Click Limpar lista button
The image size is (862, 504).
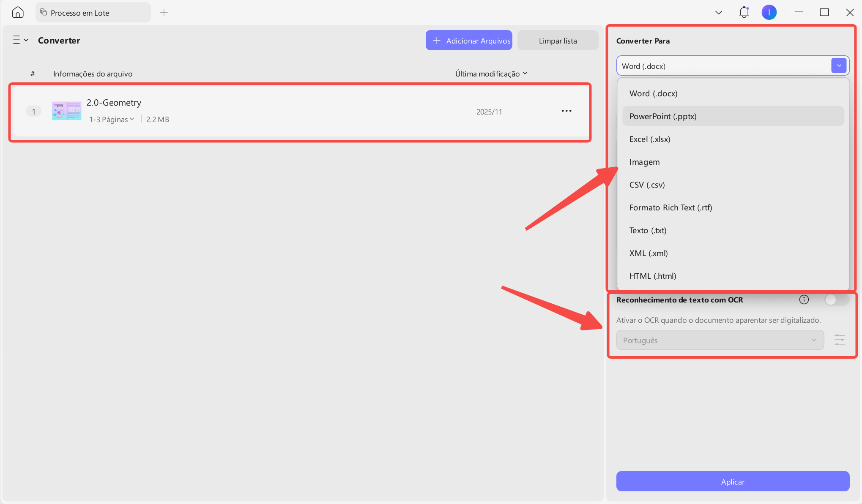(558, 41)
